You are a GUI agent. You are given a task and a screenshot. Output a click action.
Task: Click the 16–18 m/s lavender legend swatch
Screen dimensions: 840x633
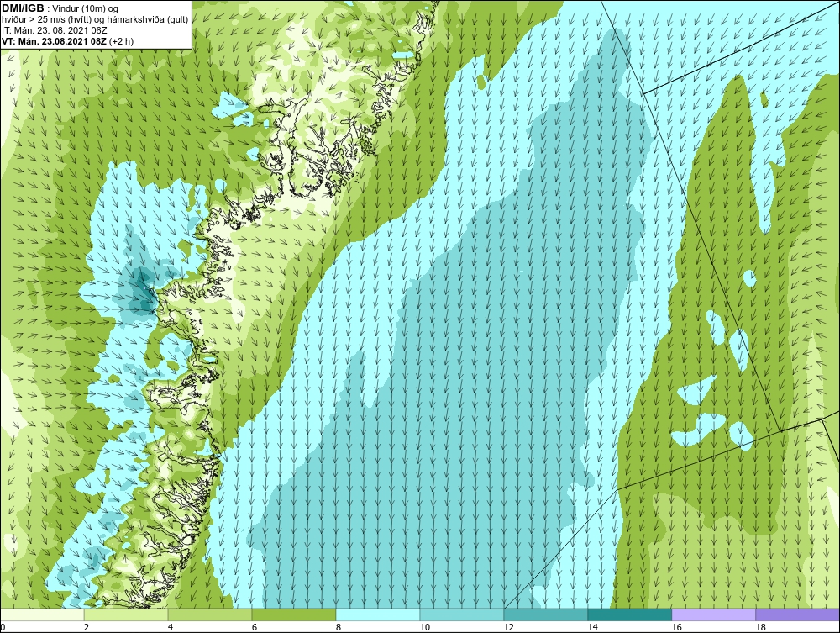[713, 615]
